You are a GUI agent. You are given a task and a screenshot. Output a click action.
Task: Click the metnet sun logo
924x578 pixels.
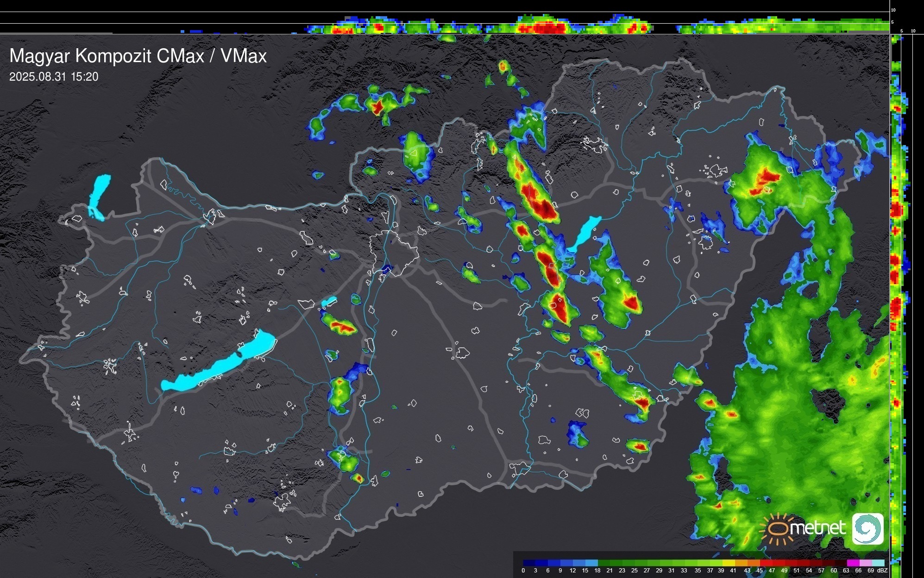778,529
